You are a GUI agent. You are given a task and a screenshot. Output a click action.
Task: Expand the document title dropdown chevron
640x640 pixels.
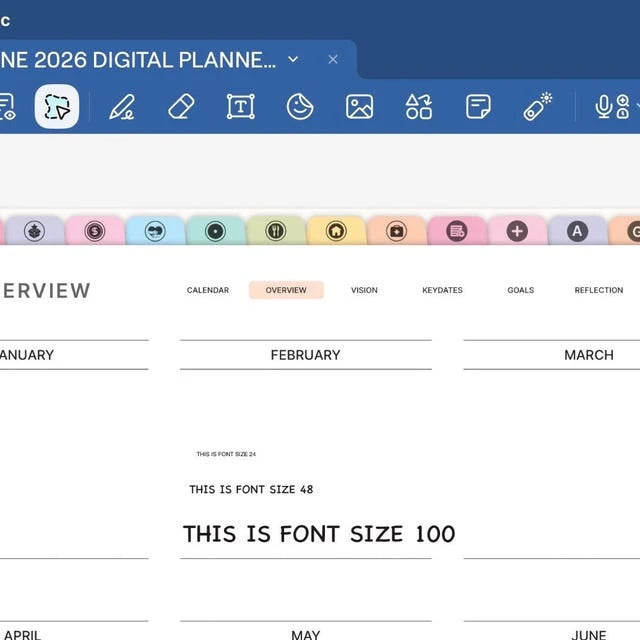(x=293, y=60)
